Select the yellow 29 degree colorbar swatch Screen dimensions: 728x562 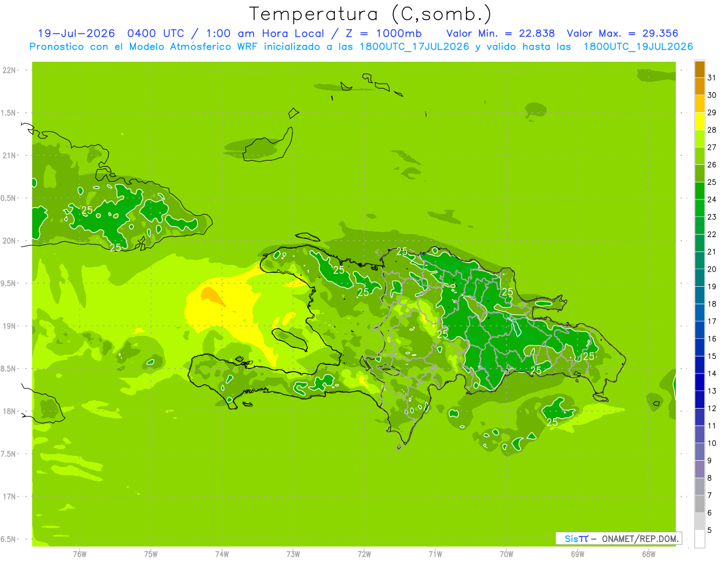699,122
